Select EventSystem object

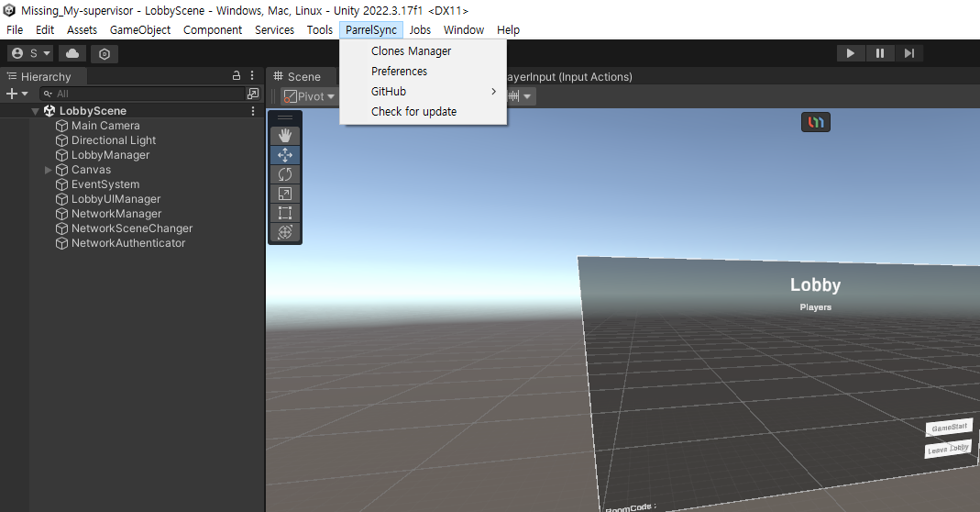coord(105,184)
